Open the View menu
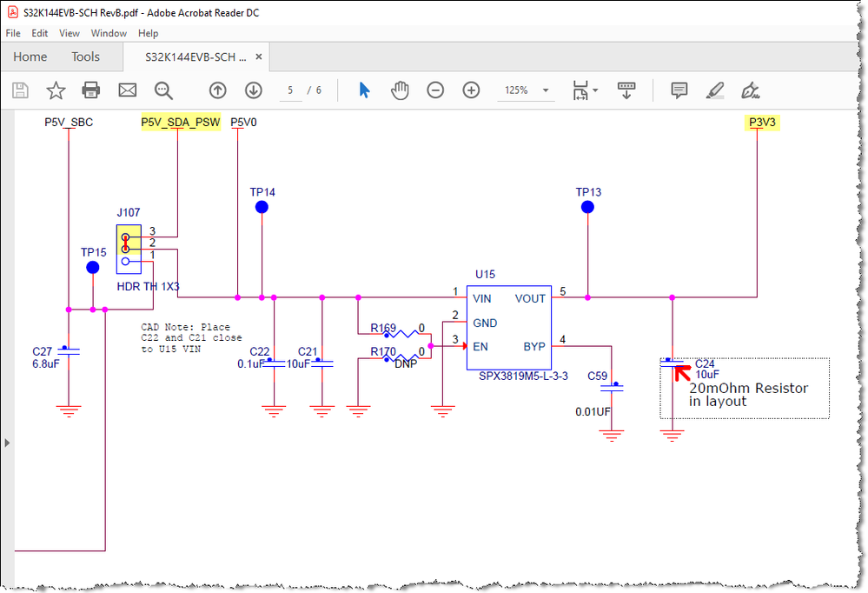This screenshot has height=593, width=868. coord(69,33)
